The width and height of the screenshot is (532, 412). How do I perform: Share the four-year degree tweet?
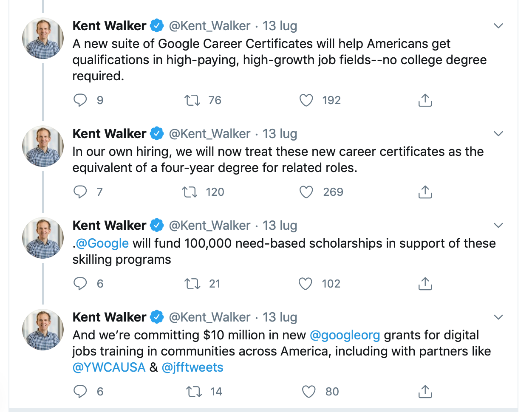coord(425,192)
